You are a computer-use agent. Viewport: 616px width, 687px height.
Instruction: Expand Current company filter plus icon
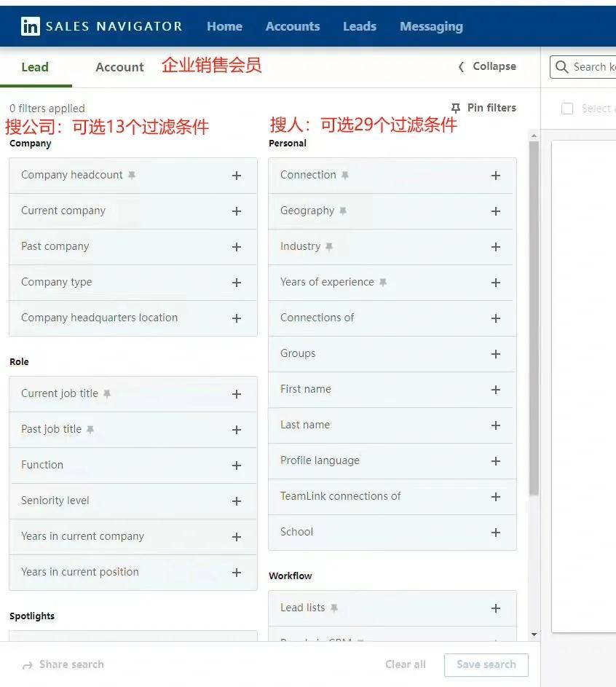click(x=237, y=211)
